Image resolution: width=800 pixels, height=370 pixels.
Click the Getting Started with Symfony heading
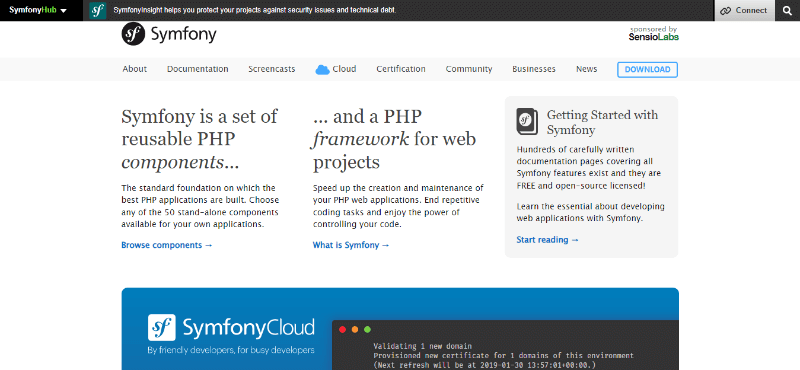coord(602,122)
